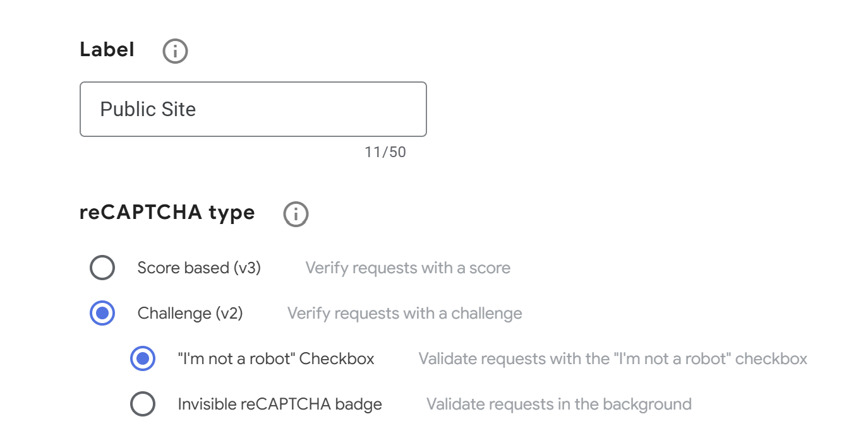Click the 11/50 character counter text

385,152
